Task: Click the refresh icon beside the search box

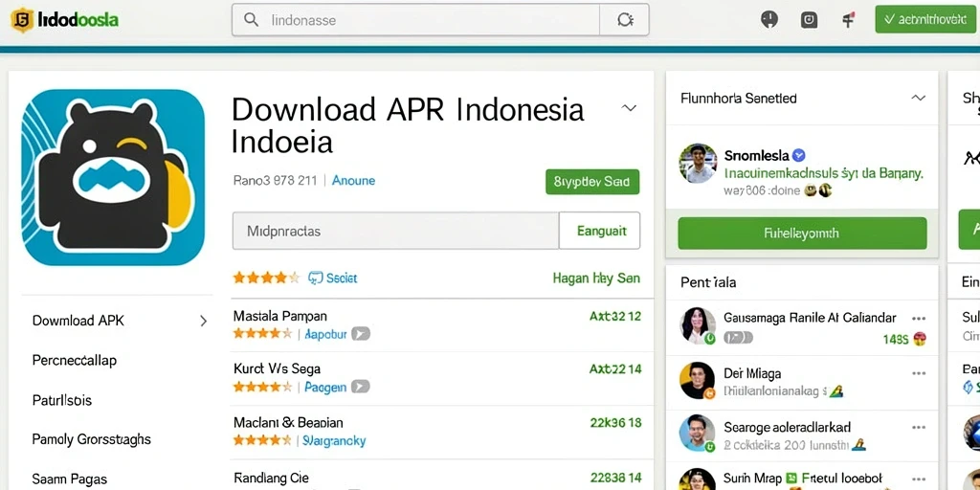Action: click(624, 20)
